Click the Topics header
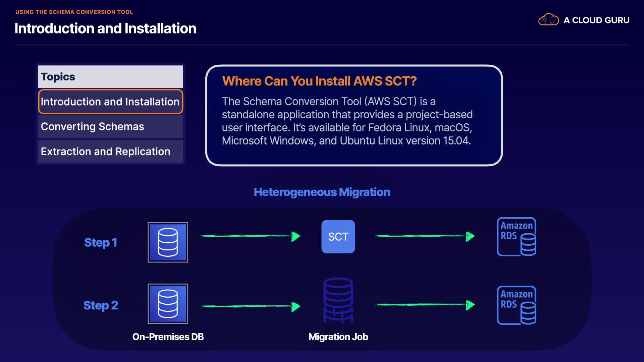 click(x=110, y=77)
